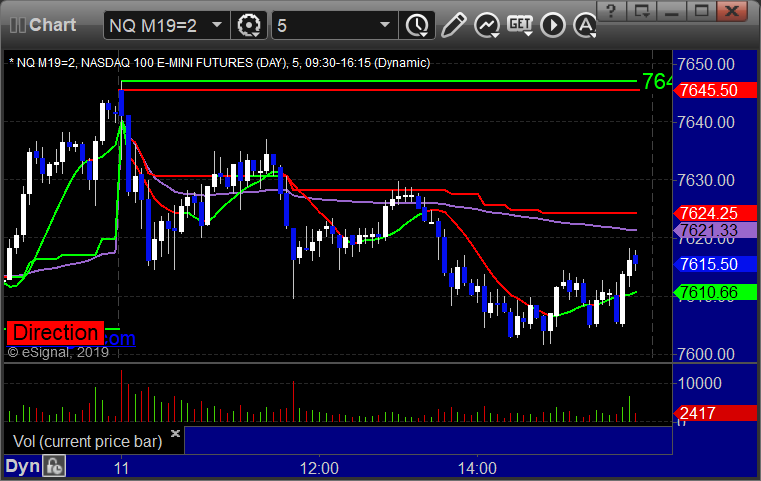The image size is (761, 481).
Task: Click the Vol (current price bar) label
Action: click(87, 442)
